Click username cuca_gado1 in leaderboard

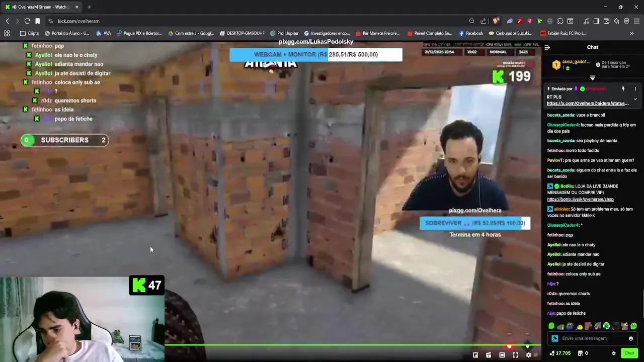click(x=576, y=62)
